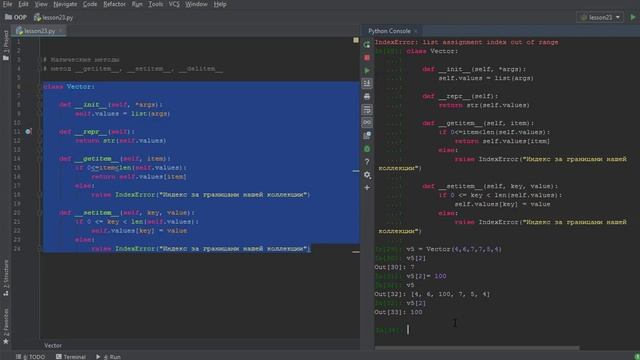
Task: Close the Python Console tab
Action: click(416, 31)
